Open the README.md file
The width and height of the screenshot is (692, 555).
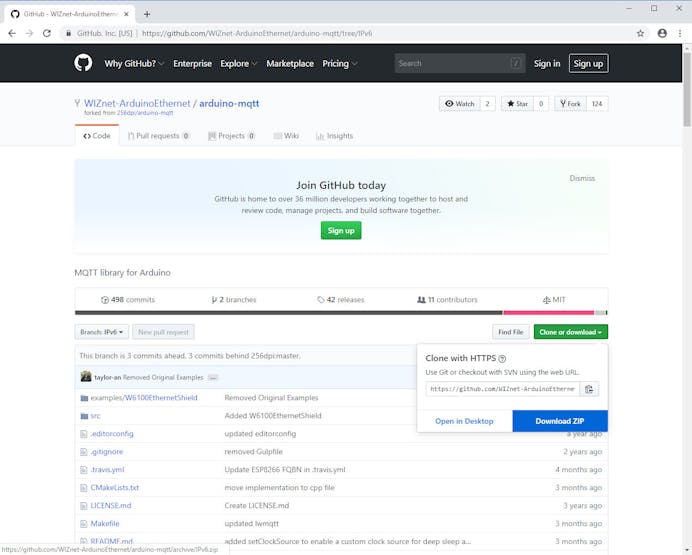pyautogui.click(x=112, y=541)
